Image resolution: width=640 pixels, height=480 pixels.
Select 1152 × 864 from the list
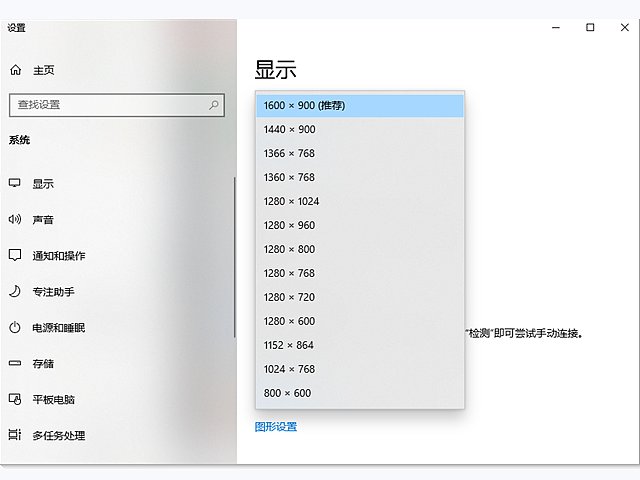point(360,345)
